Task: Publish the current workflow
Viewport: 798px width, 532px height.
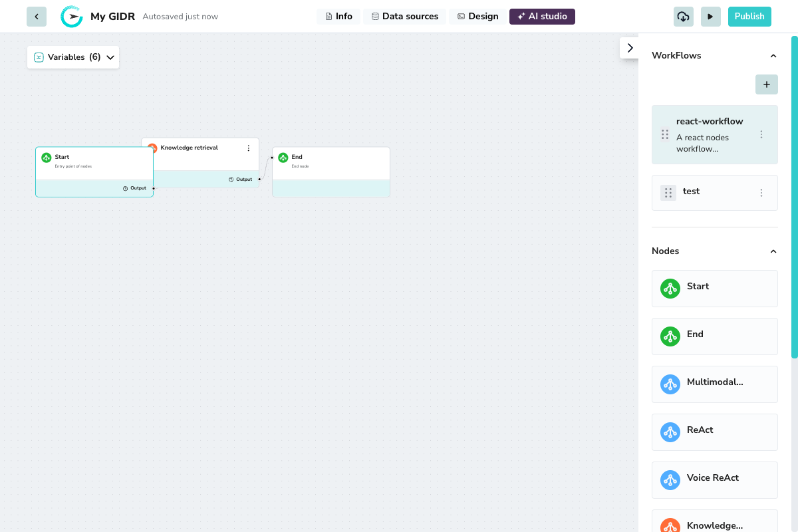Action: coord(749,16)
